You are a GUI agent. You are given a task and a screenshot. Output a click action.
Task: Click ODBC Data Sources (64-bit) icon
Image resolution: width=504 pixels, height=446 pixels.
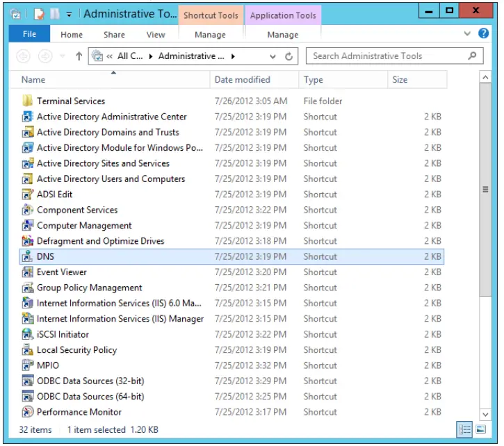[x=28, y=396]
